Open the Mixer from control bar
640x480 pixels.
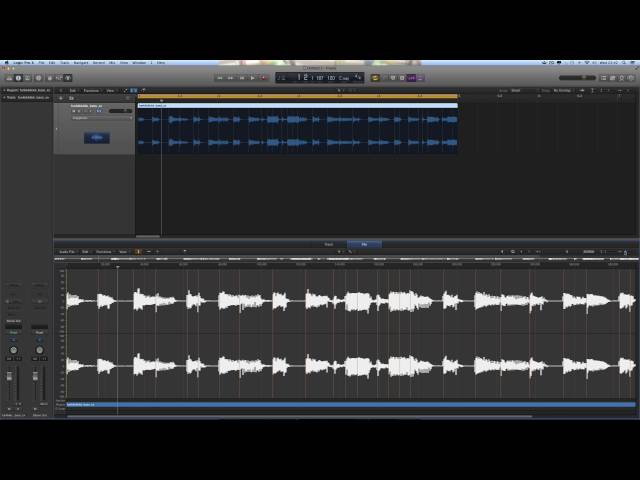tap(59, 78)
